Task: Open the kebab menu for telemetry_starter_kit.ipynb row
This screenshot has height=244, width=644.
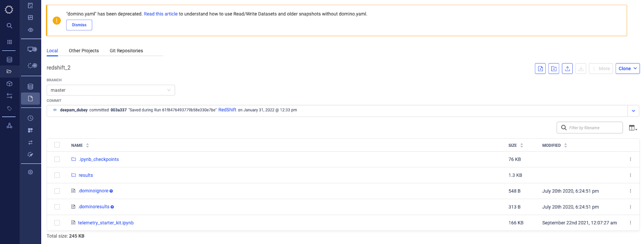Action: pos(630,223)
